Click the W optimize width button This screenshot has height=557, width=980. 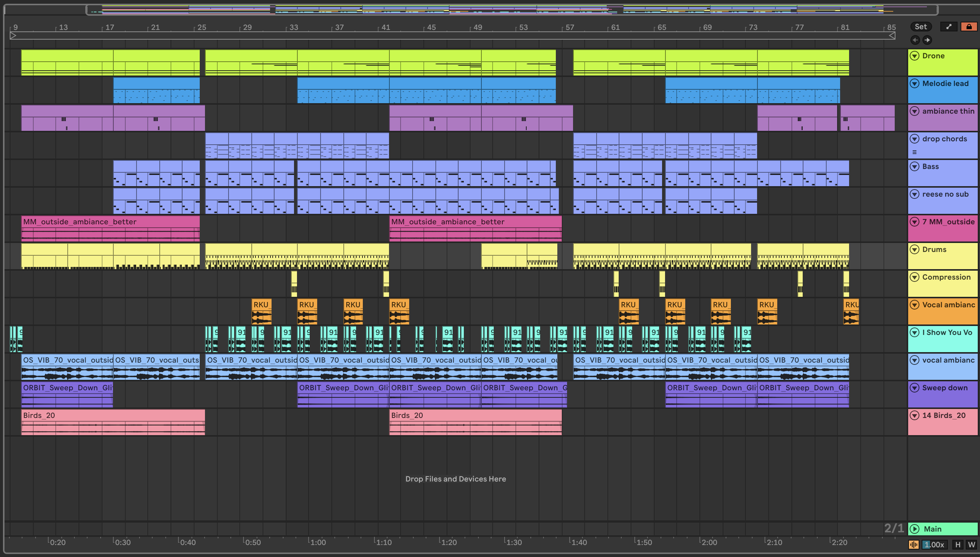point(971,544)
